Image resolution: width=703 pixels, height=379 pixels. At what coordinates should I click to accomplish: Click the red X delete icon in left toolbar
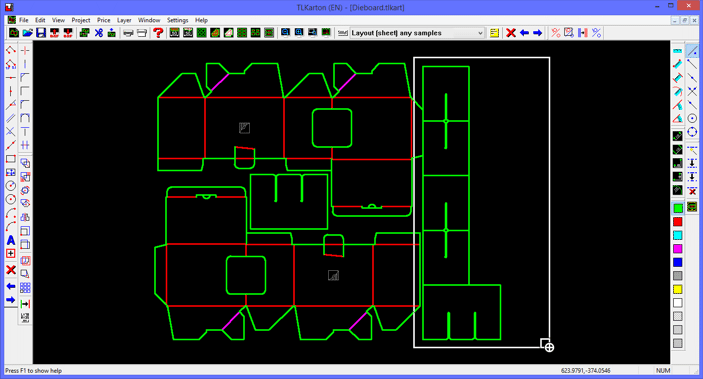point(11,270)
